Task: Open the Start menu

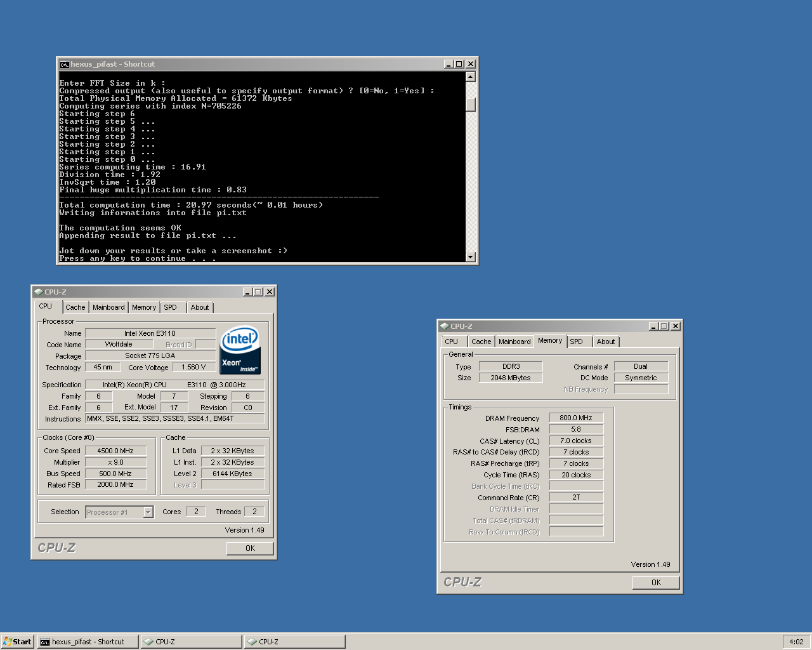Action: 17,642
